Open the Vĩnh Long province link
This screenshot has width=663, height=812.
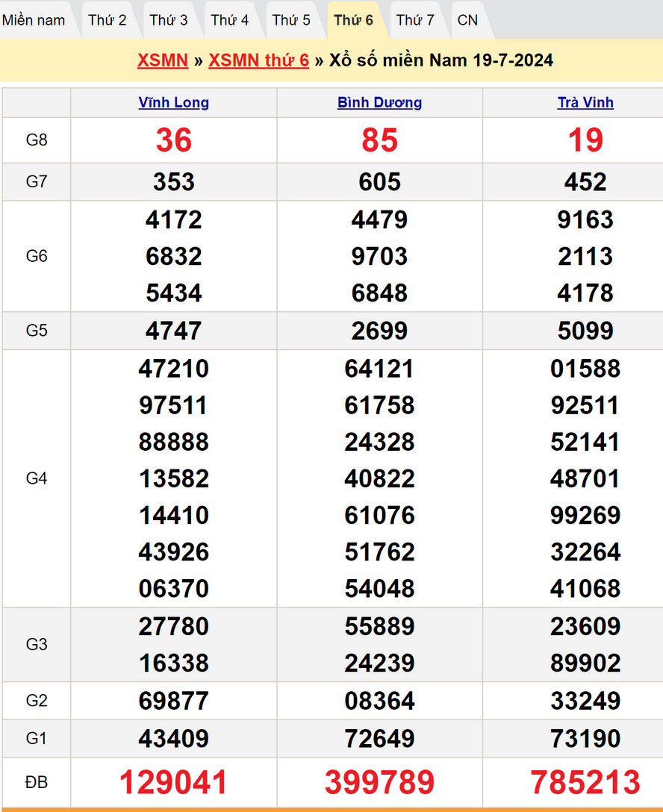174,103
